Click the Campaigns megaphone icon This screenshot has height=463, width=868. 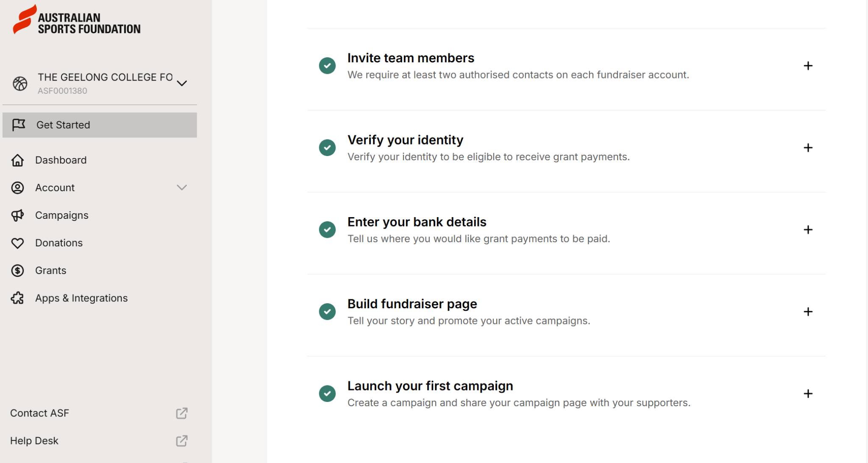pos(17,215)
